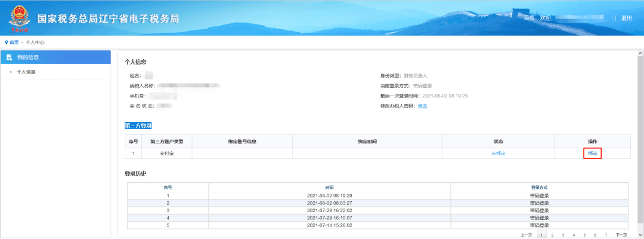The image size is (644, 239).
Task: Click the scrollbar down arrow
Action: point(640,234)
